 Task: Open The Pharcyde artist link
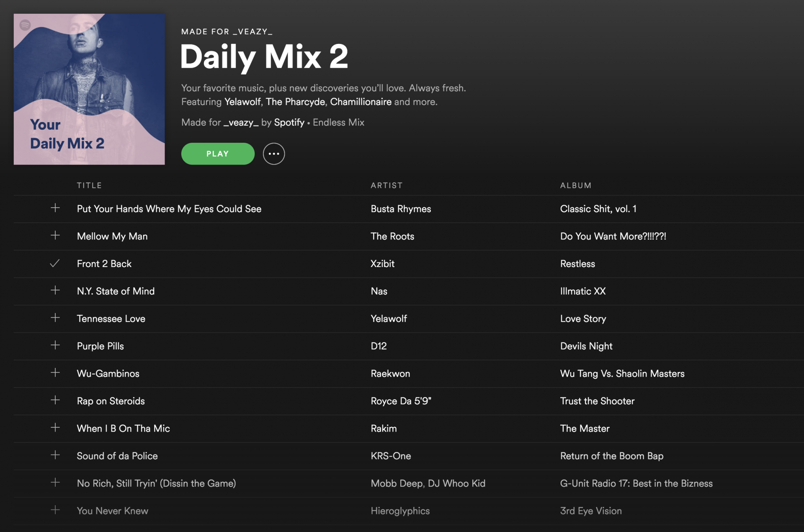pyautogui.click(x=295, y=102)
